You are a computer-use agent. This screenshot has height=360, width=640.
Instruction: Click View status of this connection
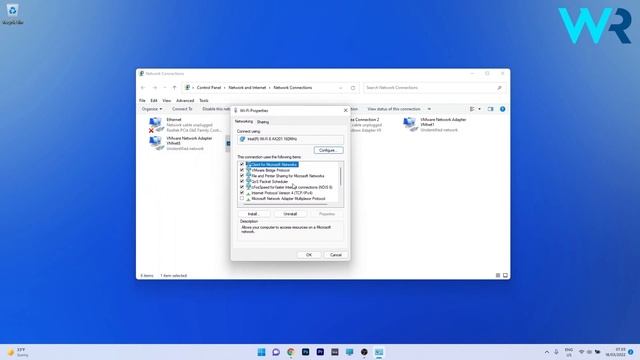click(x=394, y=109)
